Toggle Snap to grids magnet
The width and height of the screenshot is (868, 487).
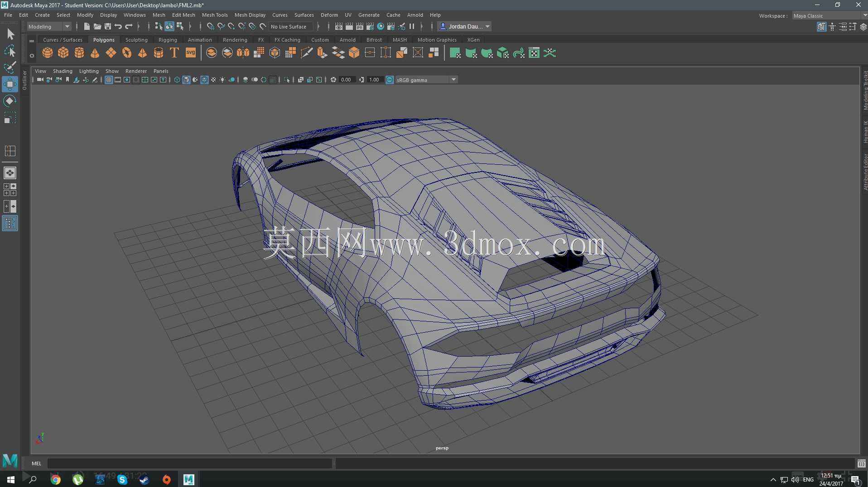click(x=210, y=26)
